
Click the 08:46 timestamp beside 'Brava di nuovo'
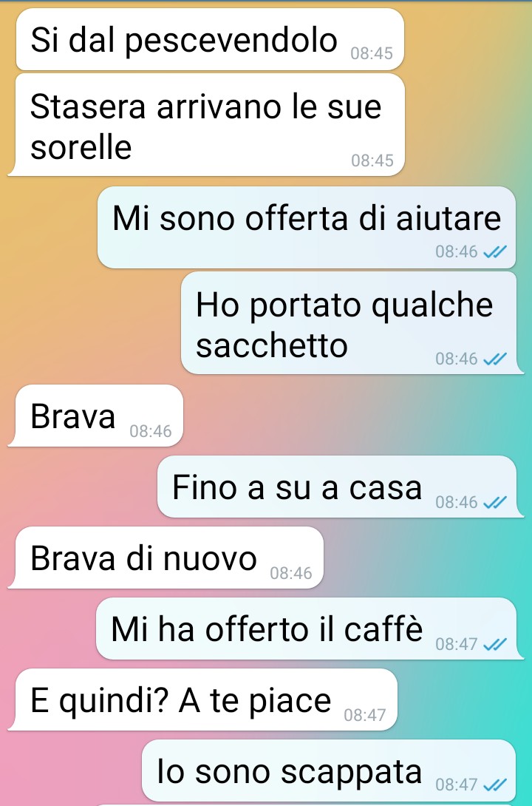[x=291, y=573]
